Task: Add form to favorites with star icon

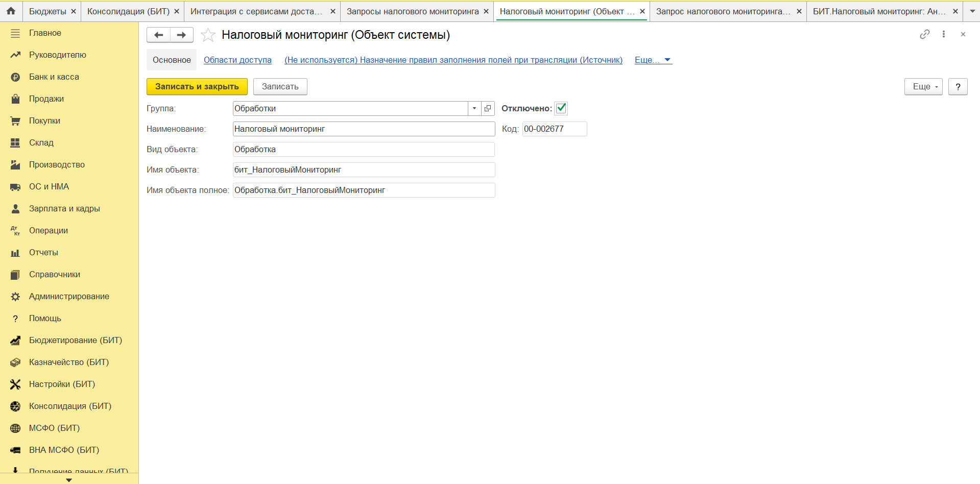Action: (x=208, y=35)
